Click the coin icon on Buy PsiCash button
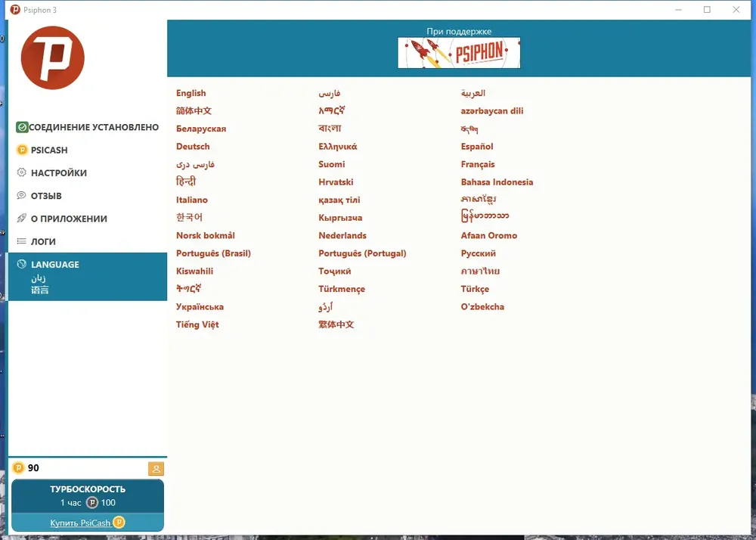 119,522
